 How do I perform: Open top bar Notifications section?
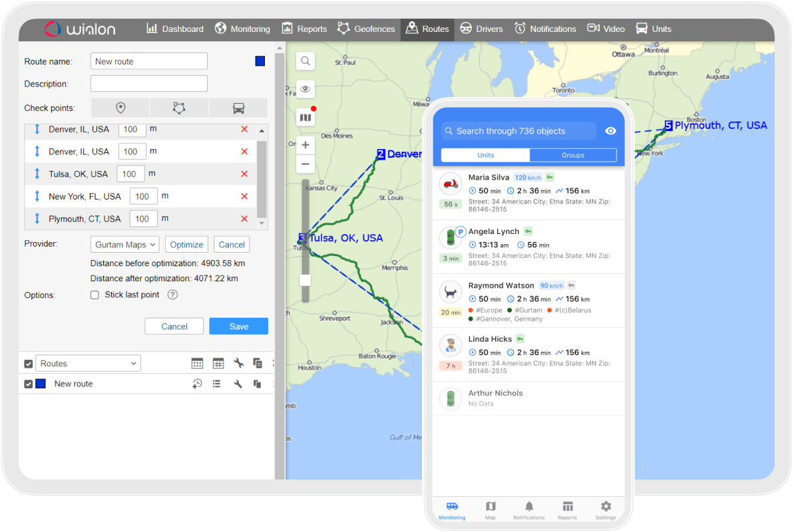[545, 29]
